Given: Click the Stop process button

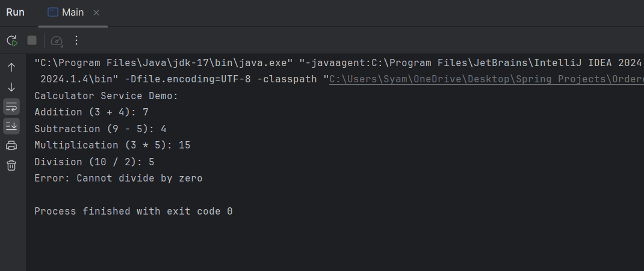Looking at the screenshot, I should coord(32,40).
